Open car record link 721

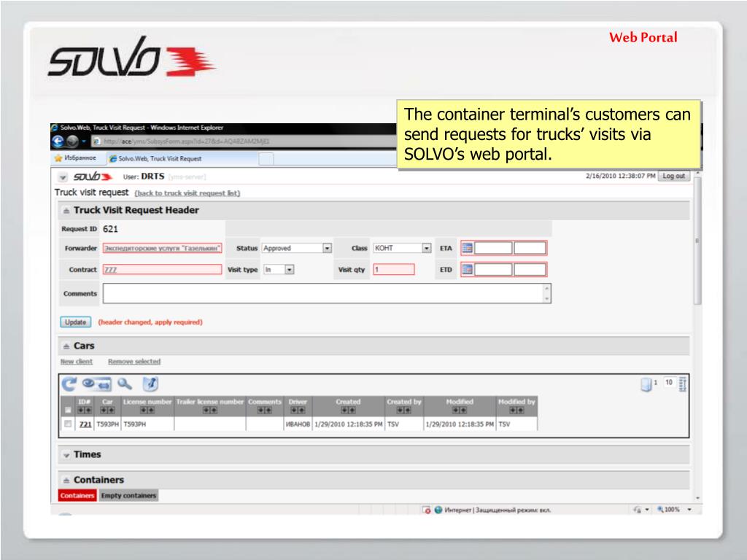coord(85,424)
